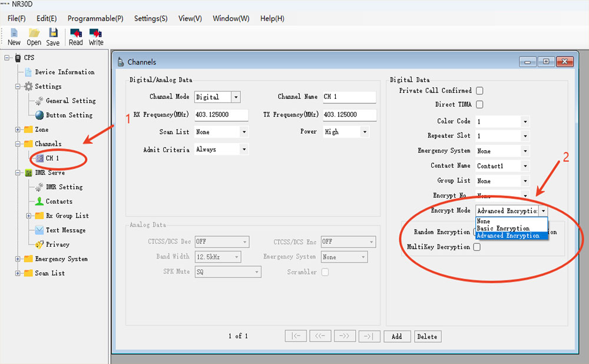The image size is (589, 364).
Task: Open the Window(W) menu
Action: pyautogui.click(x=231, y=18)
